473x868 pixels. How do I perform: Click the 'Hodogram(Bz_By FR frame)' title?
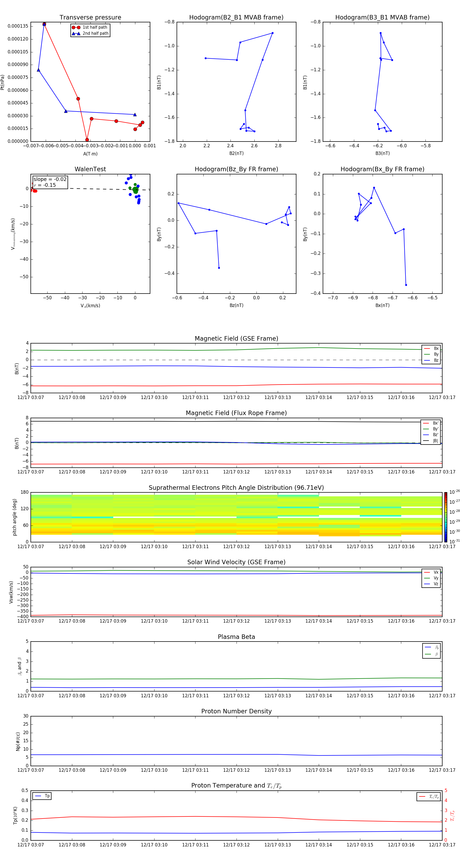[x=236, y=169]
